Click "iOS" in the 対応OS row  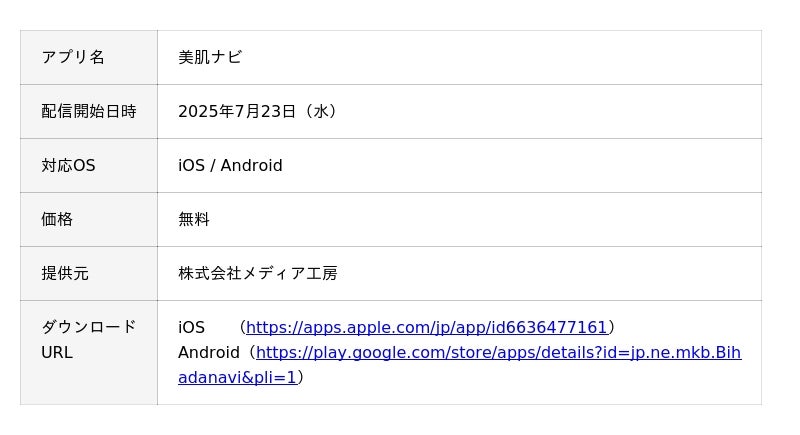click(x=190, y=165)
